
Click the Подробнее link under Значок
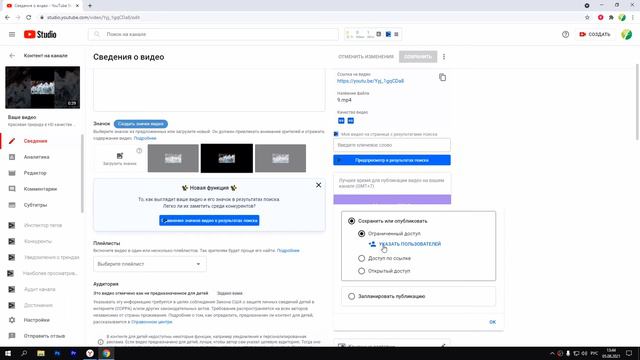point(145,138)
